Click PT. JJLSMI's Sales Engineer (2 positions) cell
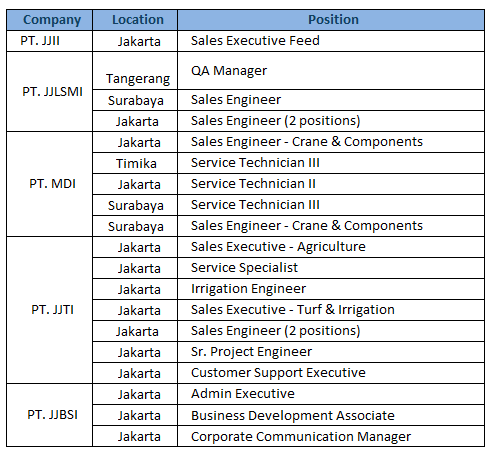The height and width of the screenshot is (453, 491). point(331,121)
